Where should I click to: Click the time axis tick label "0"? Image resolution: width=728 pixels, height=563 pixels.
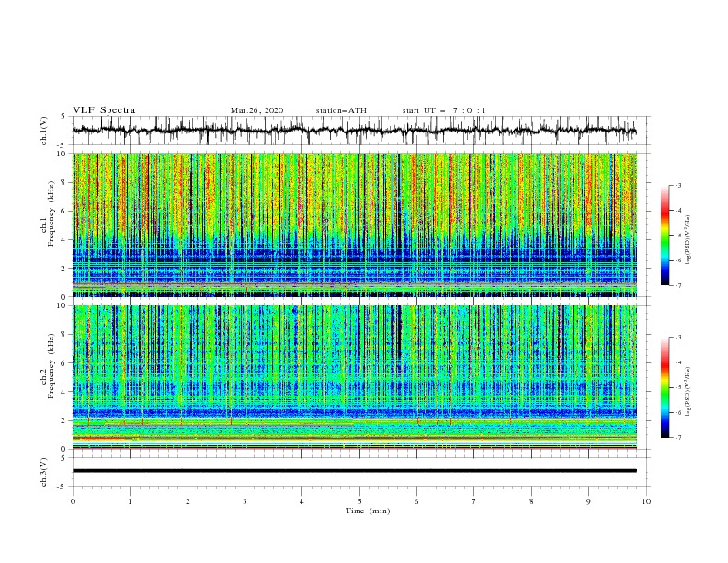73,501
